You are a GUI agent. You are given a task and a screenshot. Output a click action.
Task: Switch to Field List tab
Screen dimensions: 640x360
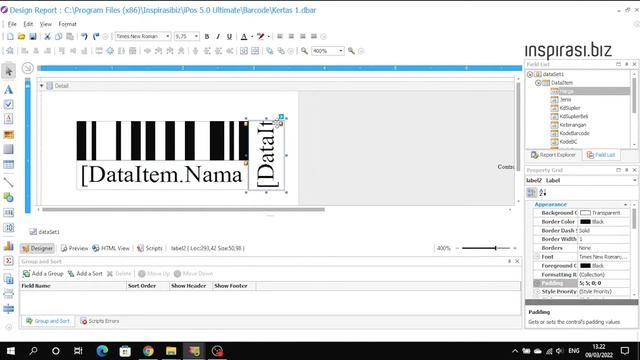click(x=601, y=155)
